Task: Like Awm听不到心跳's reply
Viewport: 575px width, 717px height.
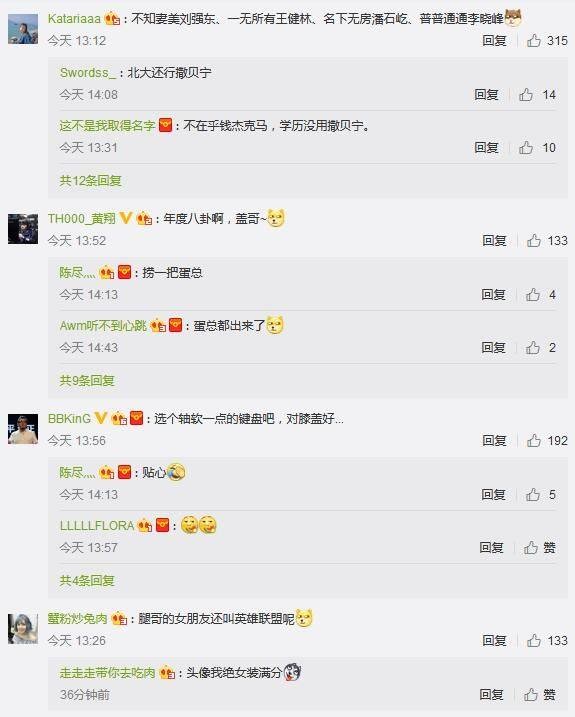Action: point(532,348)
